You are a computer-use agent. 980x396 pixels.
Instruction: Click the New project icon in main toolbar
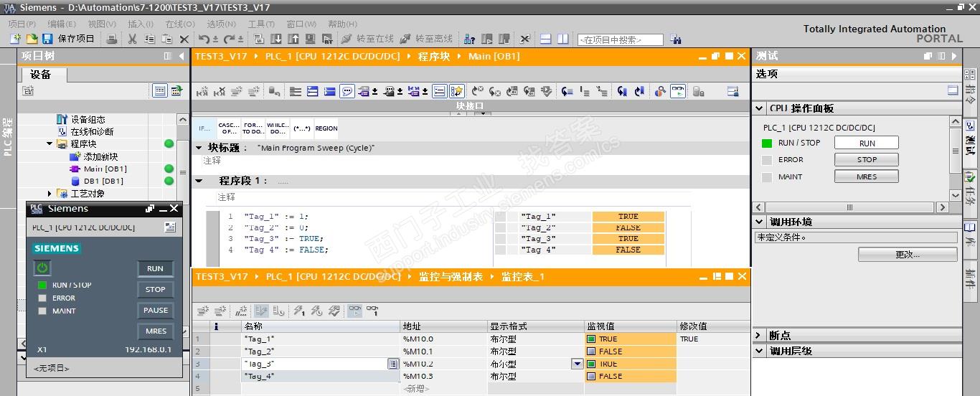click(x=15, y=39)
